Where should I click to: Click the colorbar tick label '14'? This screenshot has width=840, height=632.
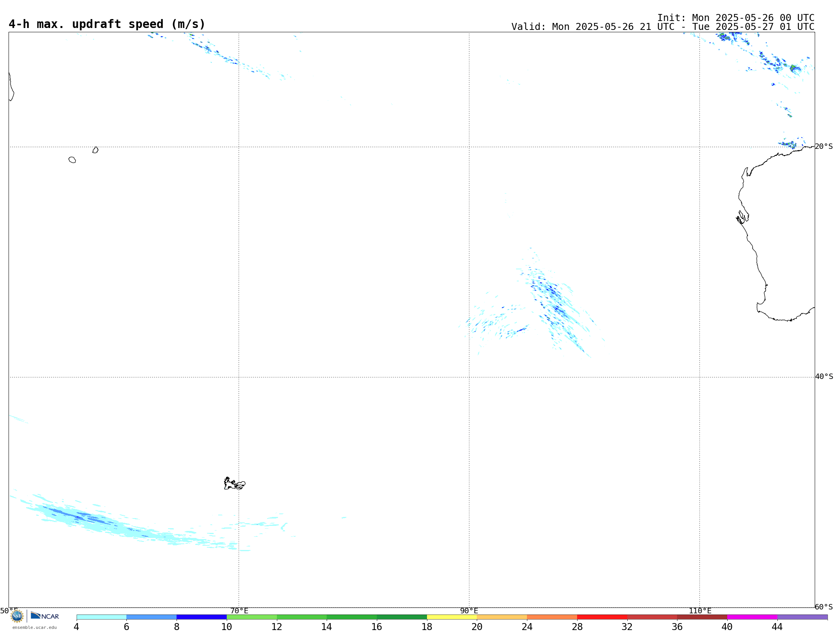tap(327, 627)
